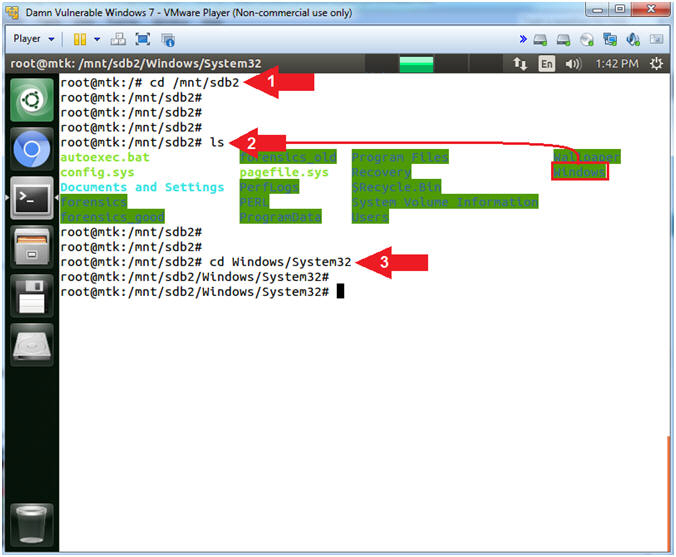Click the green indicator bar in top panel
This screenshot has width=676, height=557.
[x=416, y=64]
